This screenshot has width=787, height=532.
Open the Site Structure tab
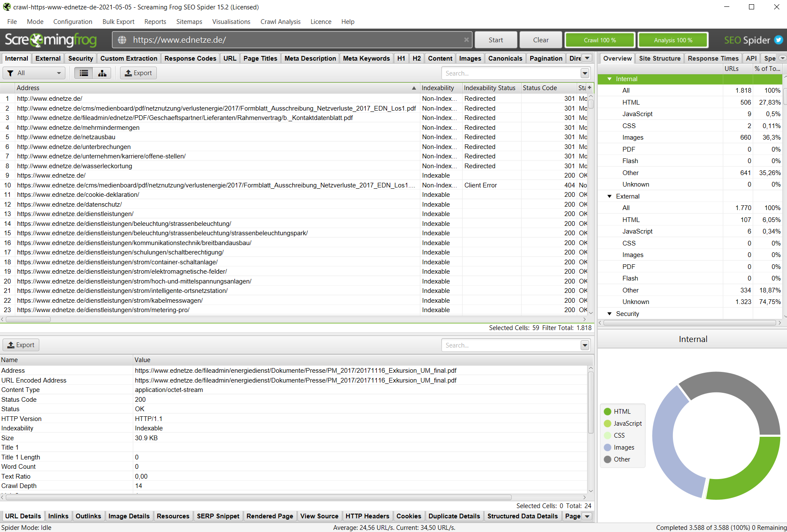click(x=660, y=58)
